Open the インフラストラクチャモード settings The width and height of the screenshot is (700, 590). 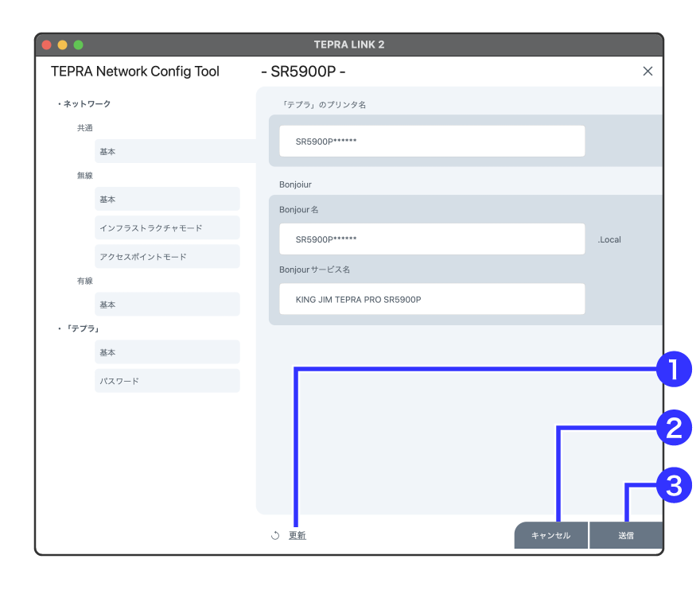click(x=167, y=227)
